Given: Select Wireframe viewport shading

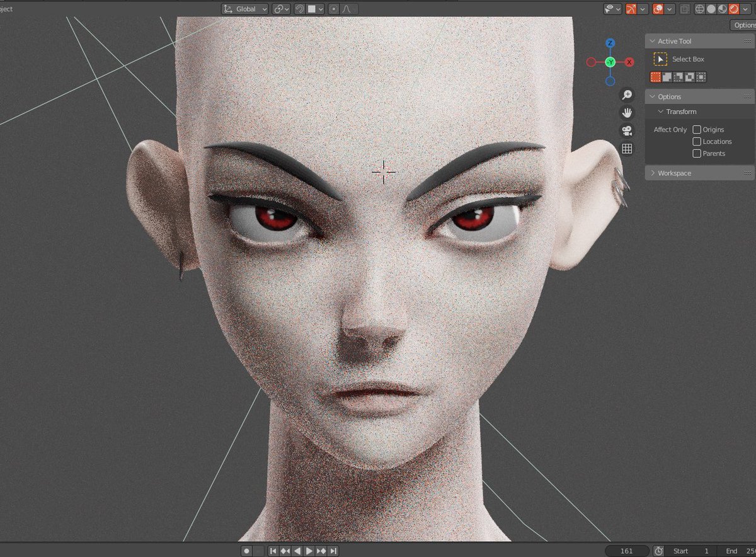Looking at the screenshot, I should (700, 9).
